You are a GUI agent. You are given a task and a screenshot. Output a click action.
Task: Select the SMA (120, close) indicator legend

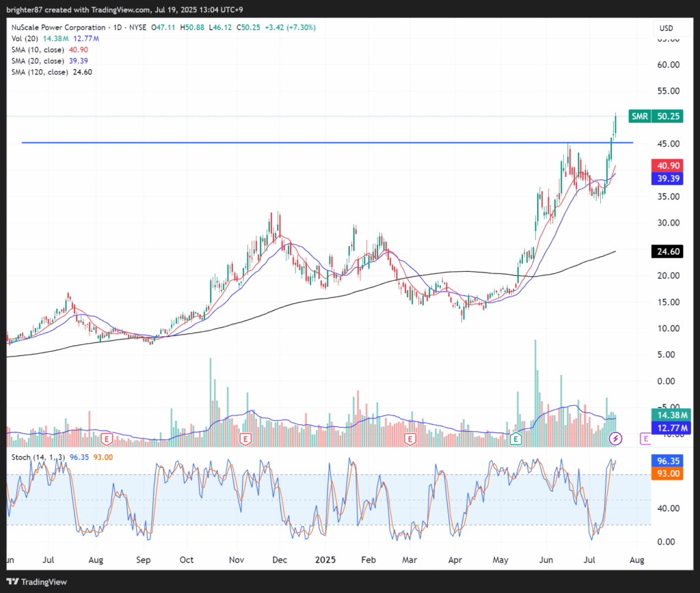40,72
